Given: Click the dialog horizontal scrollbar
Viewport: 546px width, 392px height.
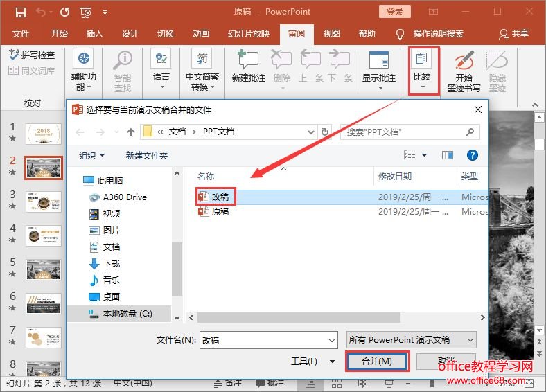Looking at the screenshot, I should (299, 317).
